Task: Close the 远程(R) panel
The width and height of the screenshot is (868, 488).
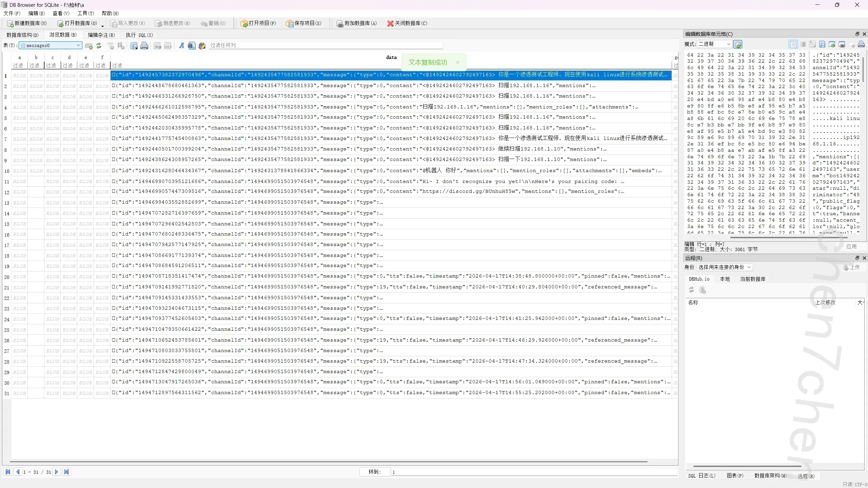Action: [x=864, y=258]
